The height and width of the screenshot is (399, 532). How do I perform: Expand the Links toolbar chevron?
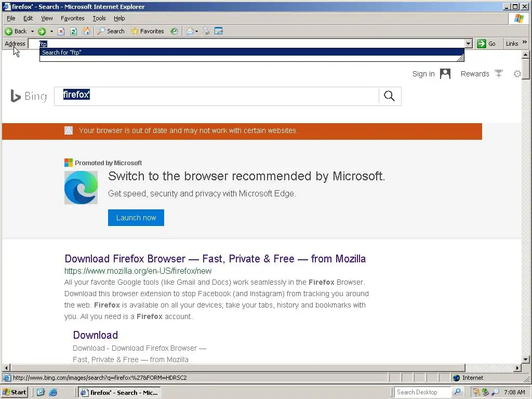[x=525, y=42]
